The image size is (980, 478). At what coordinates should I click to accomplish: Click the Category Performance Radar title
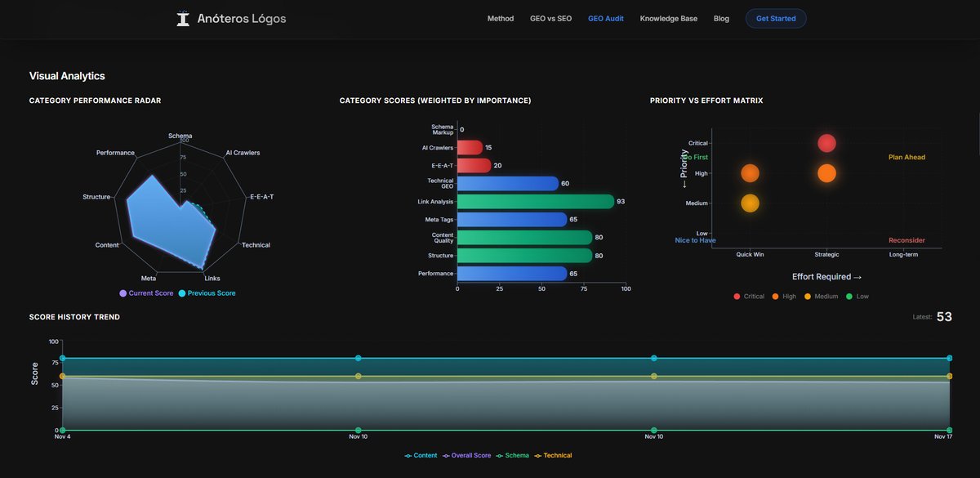coord(95,101)
